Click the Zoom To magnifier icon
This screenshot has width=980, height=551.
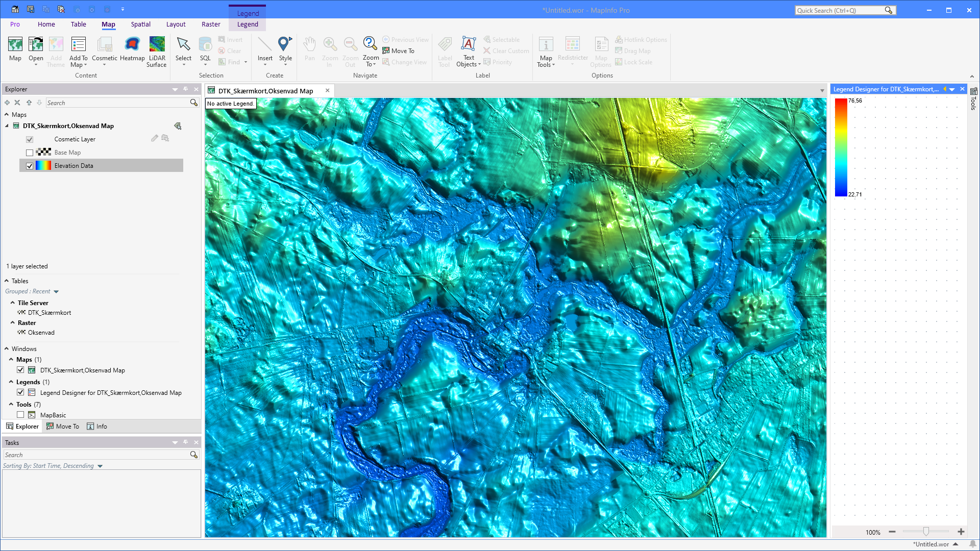370,44
